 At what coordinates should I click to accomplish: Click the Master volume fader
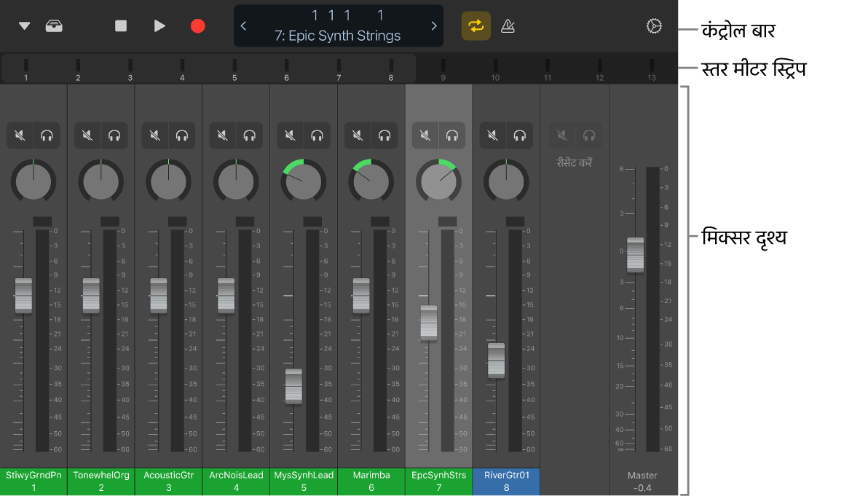click(x=635, y=255)
